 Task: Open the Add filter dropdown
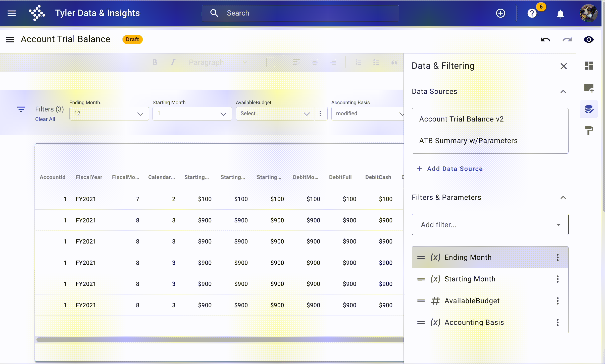490,224
